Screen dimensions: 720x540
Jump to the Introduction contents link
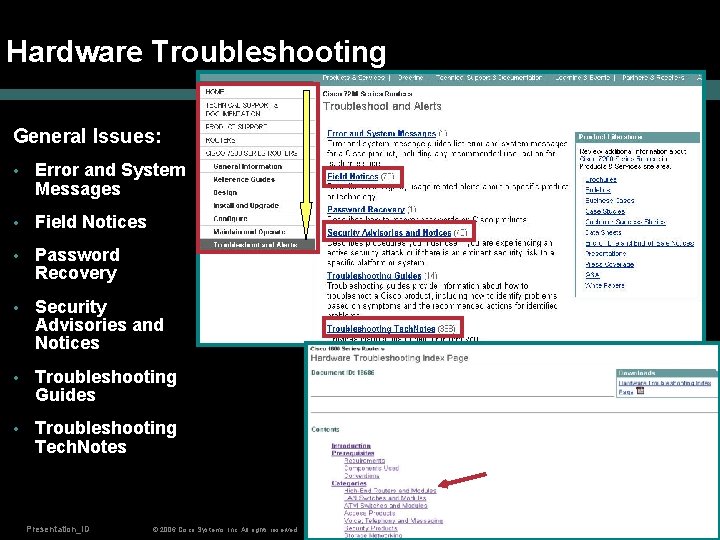pyautogui.click(x=351, y=446)
